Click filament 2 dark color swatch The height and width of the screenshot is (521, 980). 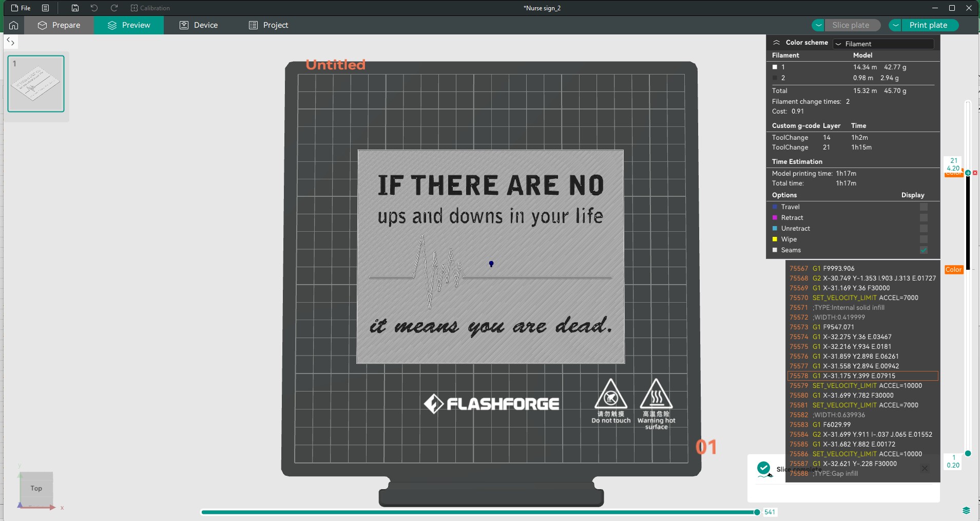(x=775, y=78)
